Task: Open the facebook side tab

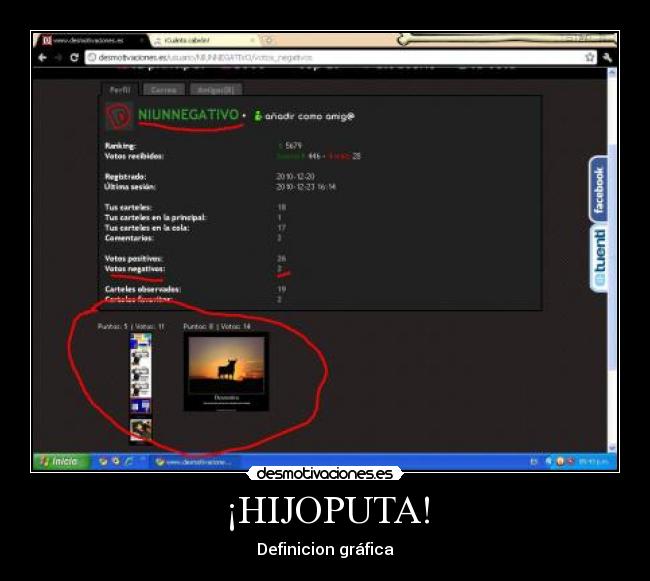Action: [599, 190]
